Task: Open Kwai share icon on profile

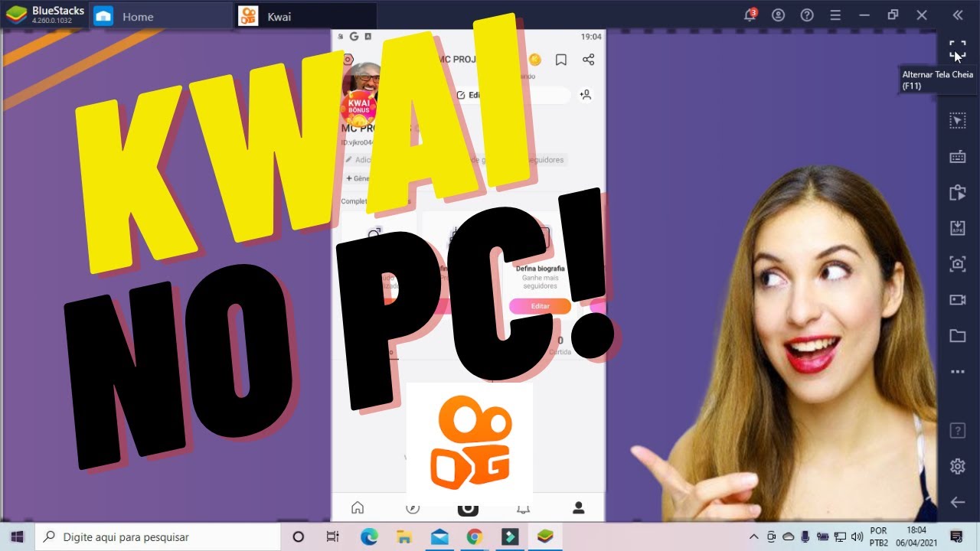Action: tap(588, 59)
